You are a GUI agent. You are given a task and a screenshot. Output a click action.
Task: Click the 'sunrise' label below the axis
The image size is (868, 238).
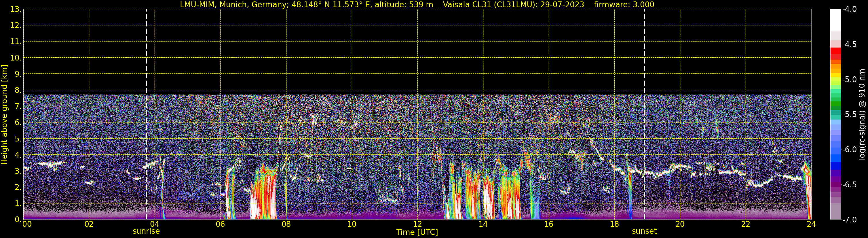coord(146,231)
